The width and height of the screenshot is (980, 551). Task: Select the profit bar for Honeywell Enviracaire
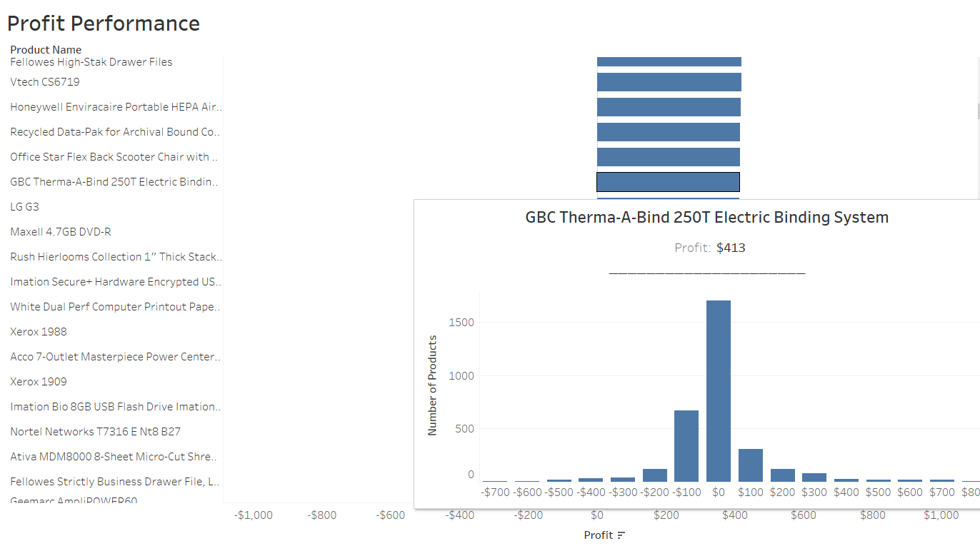[669, 107]
